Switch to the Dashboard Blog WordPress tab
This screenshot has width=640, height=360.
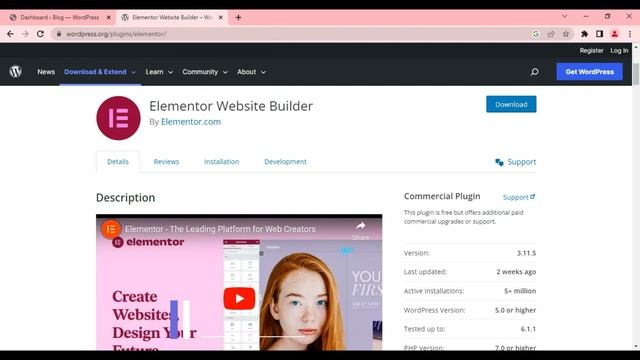click(60, 18)
